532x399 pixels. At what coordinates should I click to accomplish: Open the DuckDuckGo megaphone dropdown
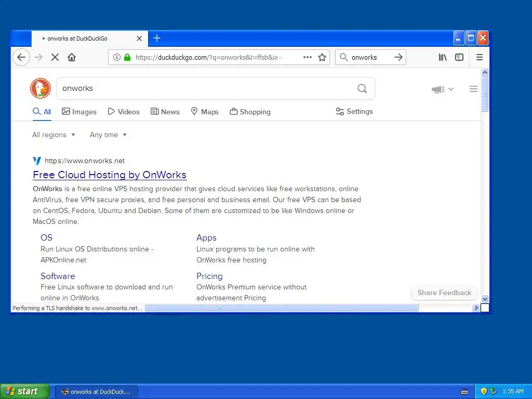point(443,89)
